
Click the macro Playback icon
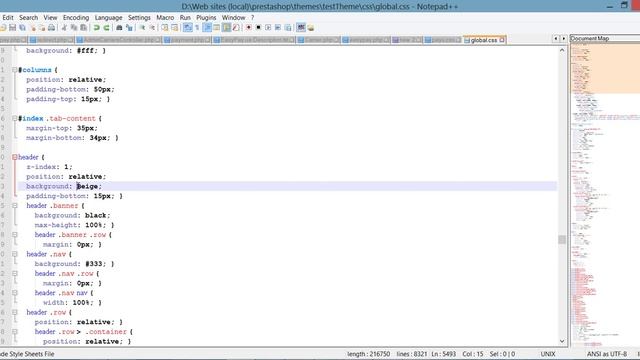point(268,27)
